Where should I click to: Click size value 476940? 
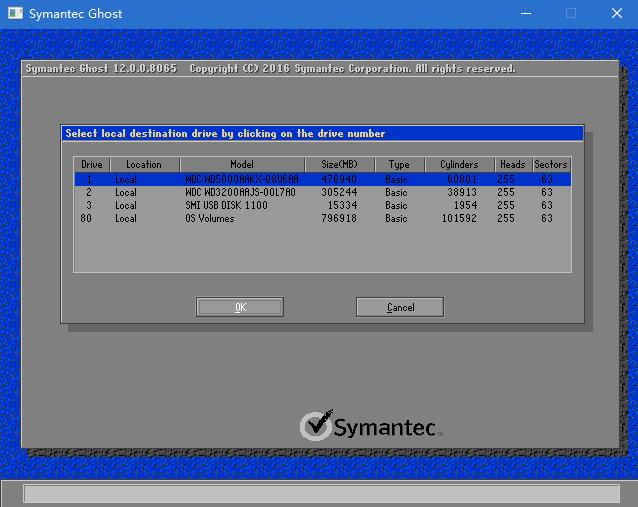coord(339,179)
